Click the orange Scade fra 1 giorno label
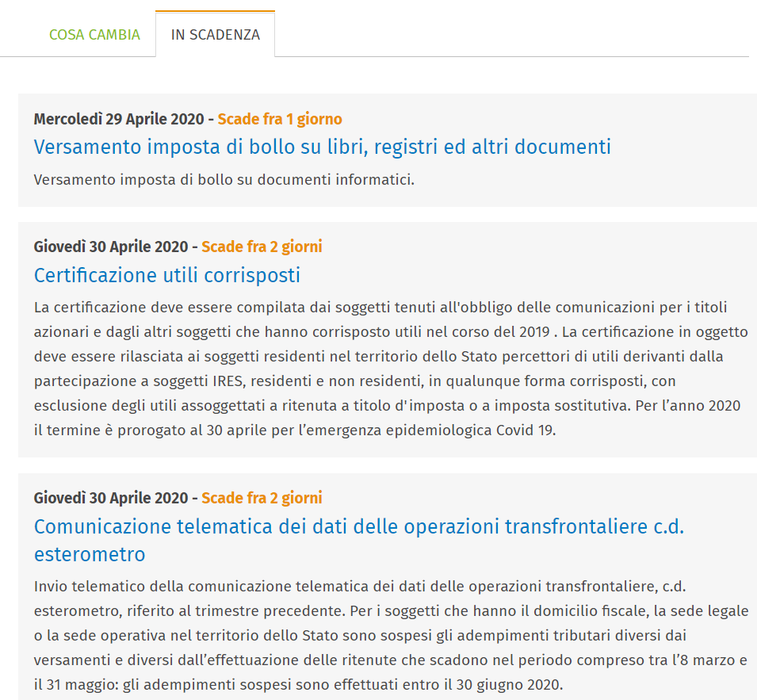The width and height of the screenshot is (757, 700). 280,119
